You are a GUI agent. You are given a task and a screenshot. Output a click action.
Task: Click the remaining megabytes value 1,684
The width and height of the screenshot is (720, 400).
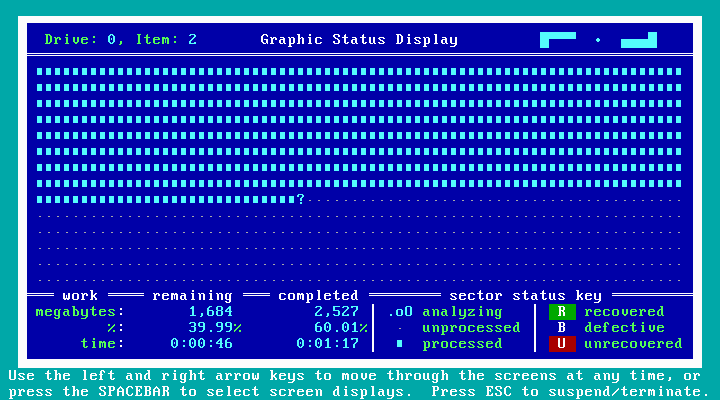pos(210,312)
